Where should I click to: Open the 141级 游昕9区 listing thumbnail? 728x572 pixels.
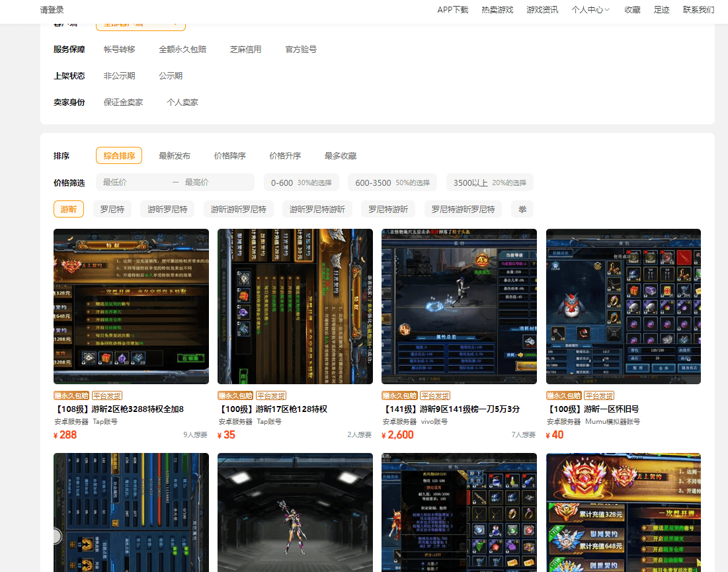tap(459, 306)
